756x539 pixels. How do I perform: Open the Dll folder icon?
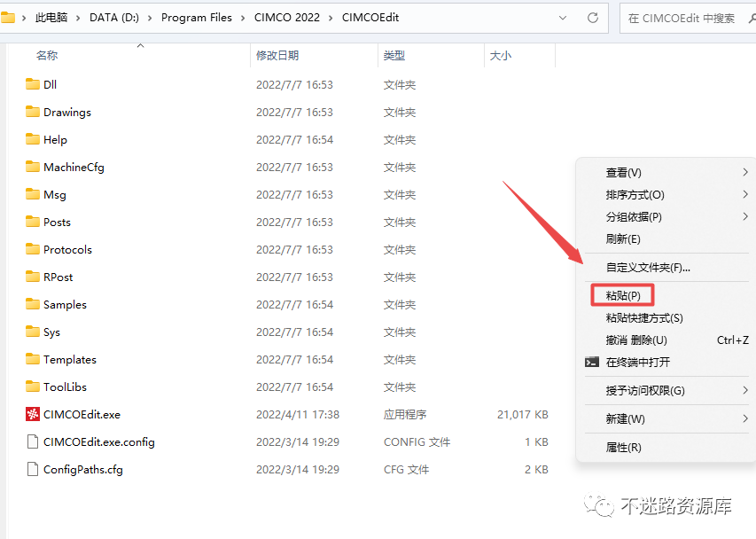(x=33, y=84)
